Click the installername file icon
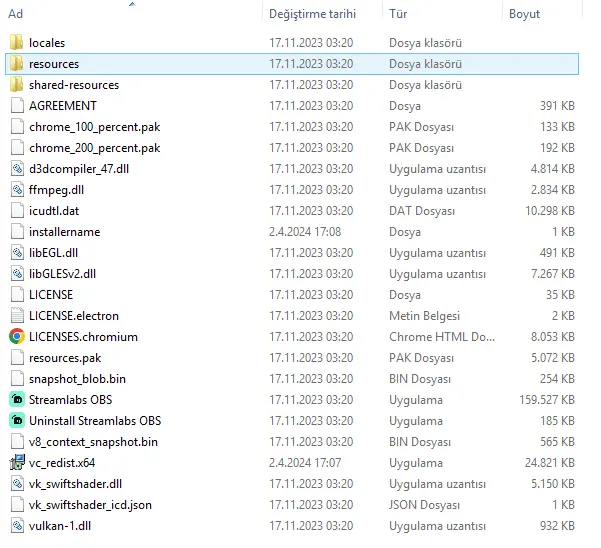This screenshot has height=548, width=601. (x=17, y=231)
